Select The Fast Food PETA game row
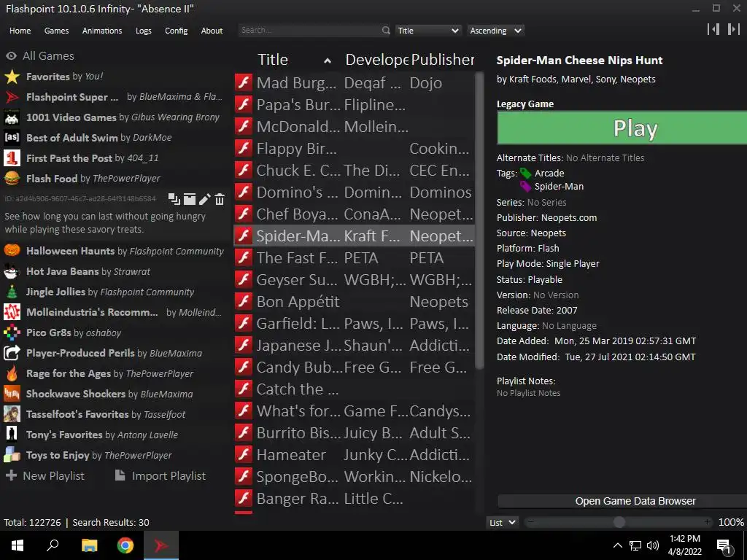 click(355, 258)
